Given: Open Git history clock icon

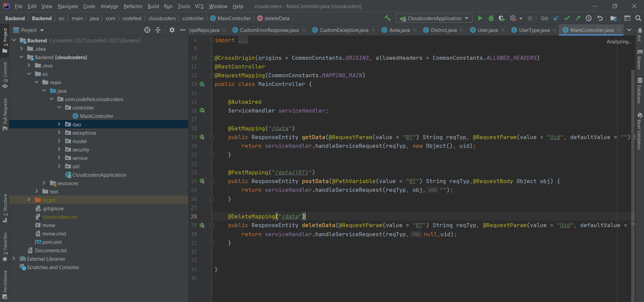Looking at the screenshot, I should 589,18.
